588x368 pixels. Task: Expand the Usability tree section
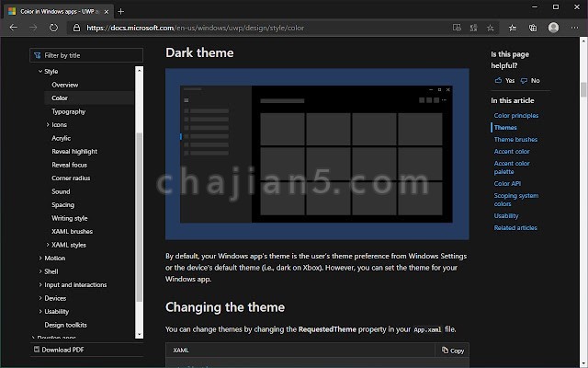coord(40,311)
